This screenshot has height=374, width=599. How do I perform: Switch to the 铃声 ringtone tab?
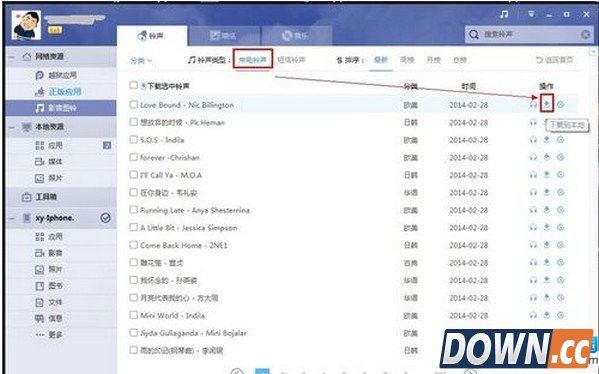tap(152, 36)
